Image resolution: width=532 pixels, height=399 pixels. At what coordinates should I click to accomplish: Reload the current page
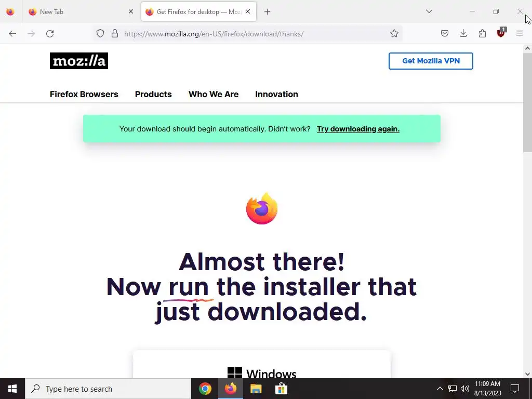(50, 34)
